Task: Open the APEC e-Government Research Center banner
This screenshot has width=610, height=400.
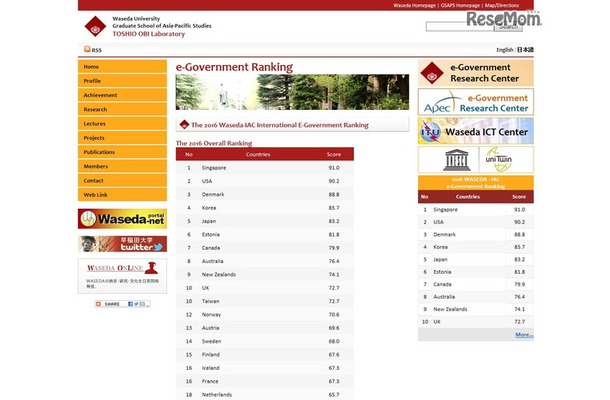Action: coord(476,102)
